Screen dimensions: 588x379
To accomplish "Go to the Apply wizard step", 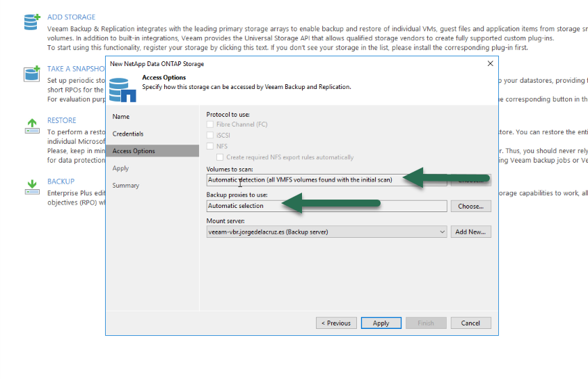I will coord(120,168).
